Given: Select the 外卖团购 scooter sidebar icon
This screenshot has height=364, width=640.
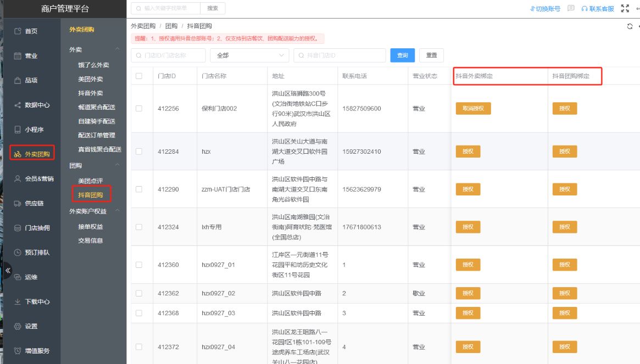Looking at the screenshot, I should 18,154.
